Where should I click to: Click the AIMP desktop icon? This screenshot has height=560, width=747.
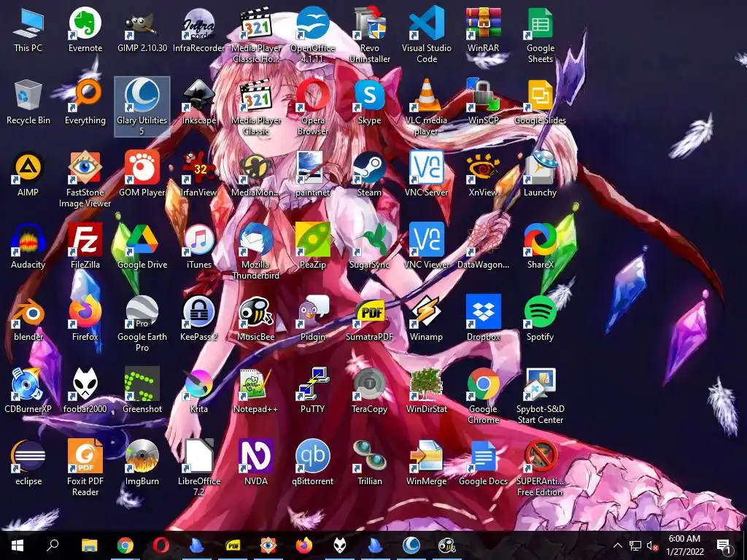(x=28, y=174)
